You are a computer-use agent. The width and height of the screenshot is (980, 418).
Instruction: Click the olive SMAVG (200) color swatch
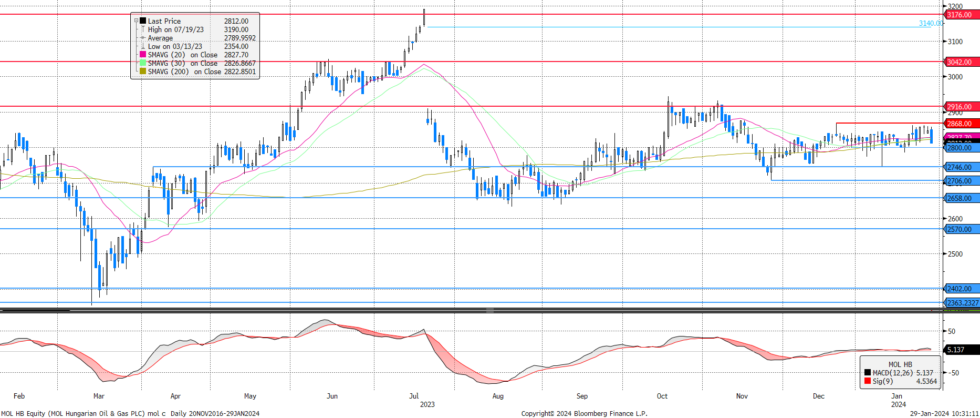click(x=143, y=72)
